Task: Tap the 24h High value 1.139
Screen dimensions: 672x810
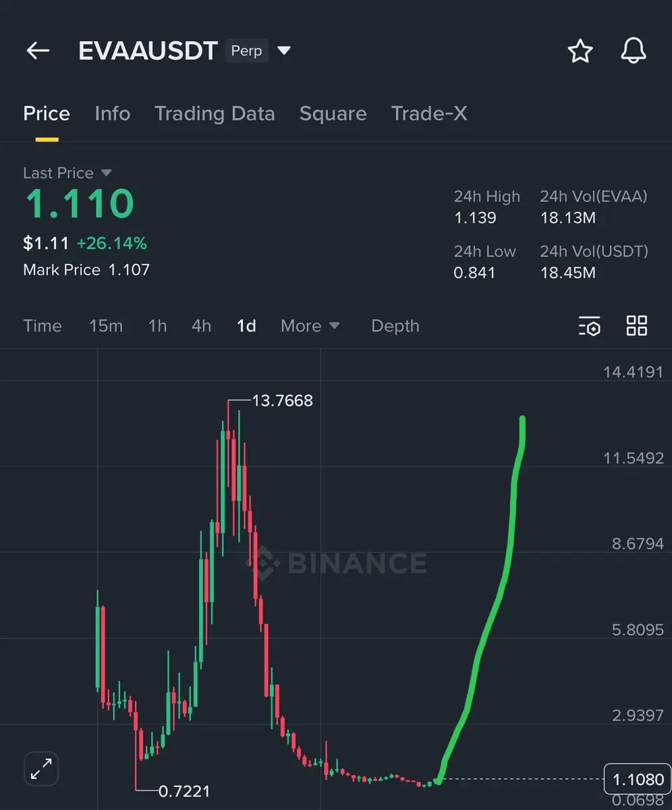Action: 475,218
